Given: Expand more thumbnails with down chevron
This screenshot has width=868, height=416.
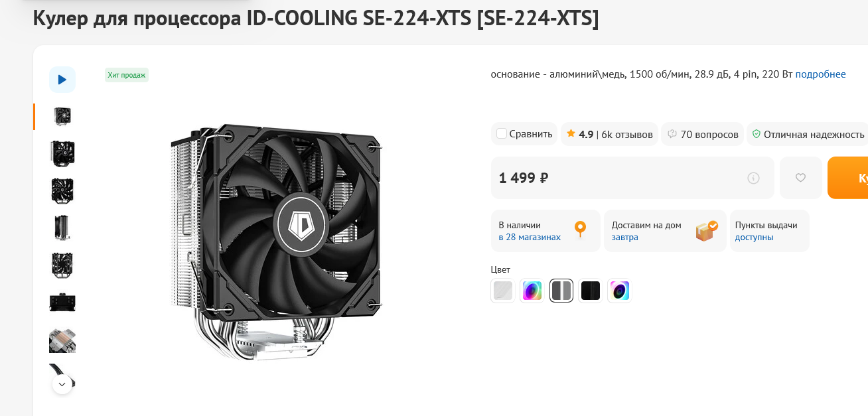Looking at the screenshot, I should [62, 384].
